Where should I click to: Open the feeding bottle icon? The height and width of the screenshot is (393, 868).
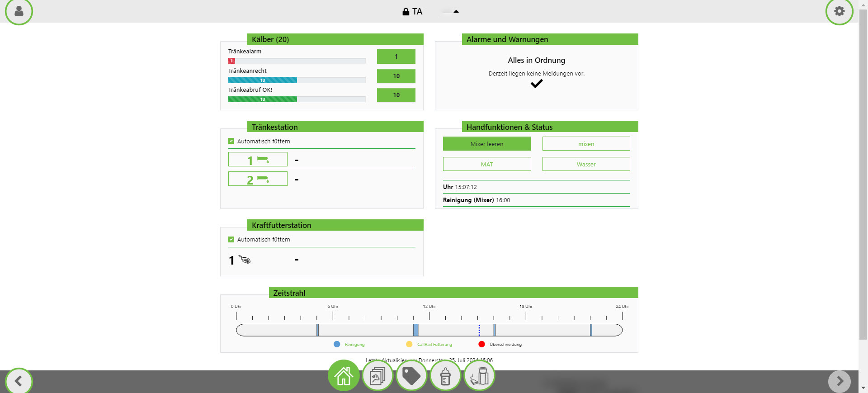[445, 376]
